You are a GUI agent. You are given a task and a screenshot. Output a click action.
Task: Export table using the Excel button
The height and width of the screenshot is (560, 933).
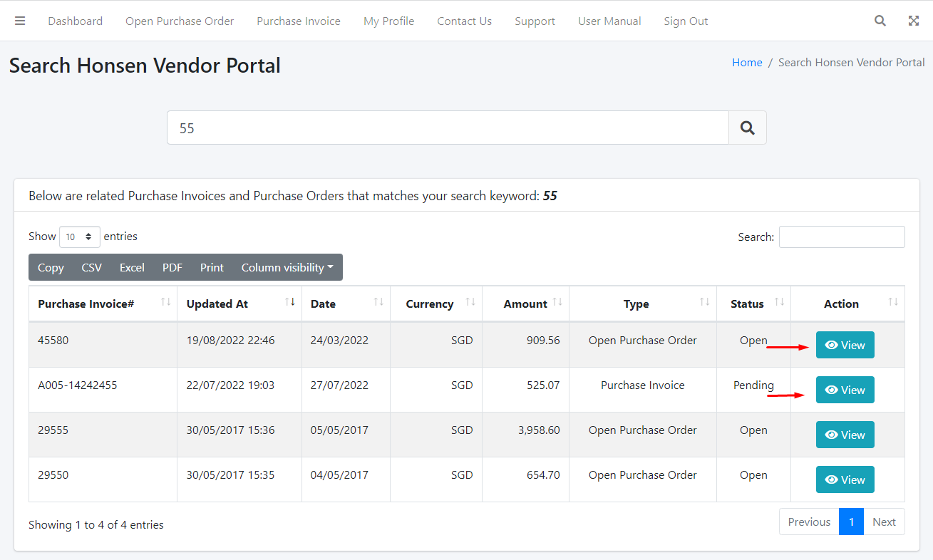click(x=132, y=267)
